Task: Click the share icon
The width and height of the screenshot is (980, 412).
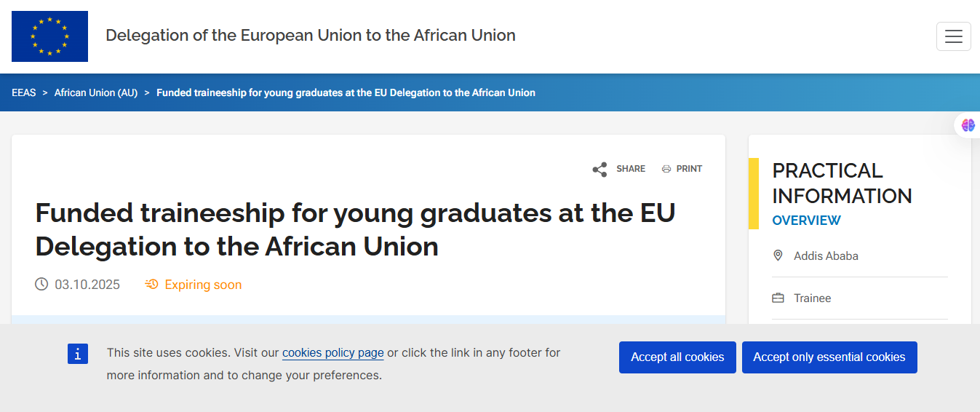Action: coord(599,170)
